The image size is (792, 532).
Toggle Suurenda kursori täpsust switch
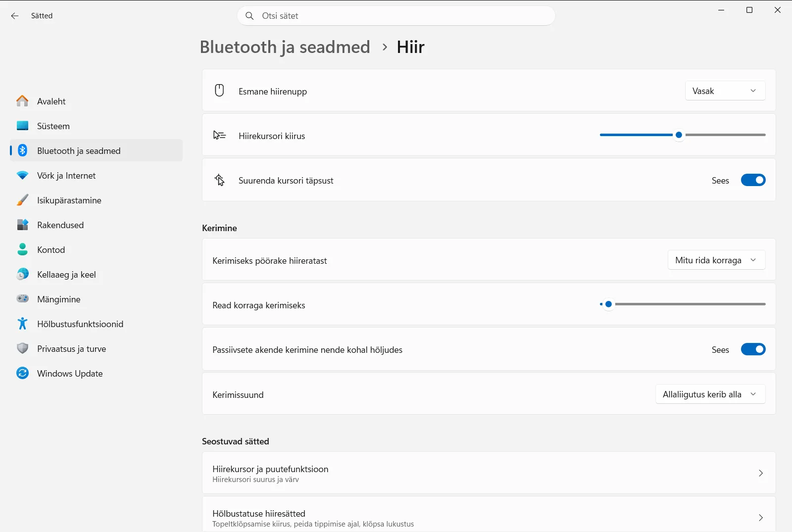click(x=753, y=180)
